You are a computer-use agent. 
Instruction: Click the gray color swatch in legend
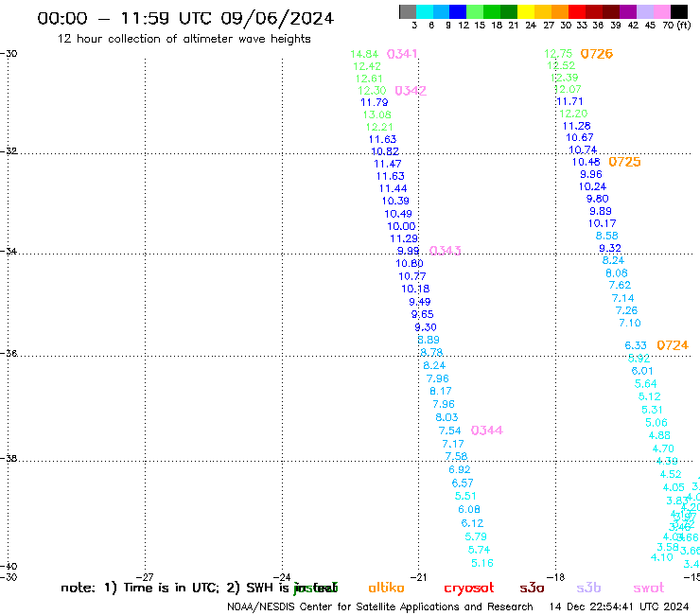[408, 11]
